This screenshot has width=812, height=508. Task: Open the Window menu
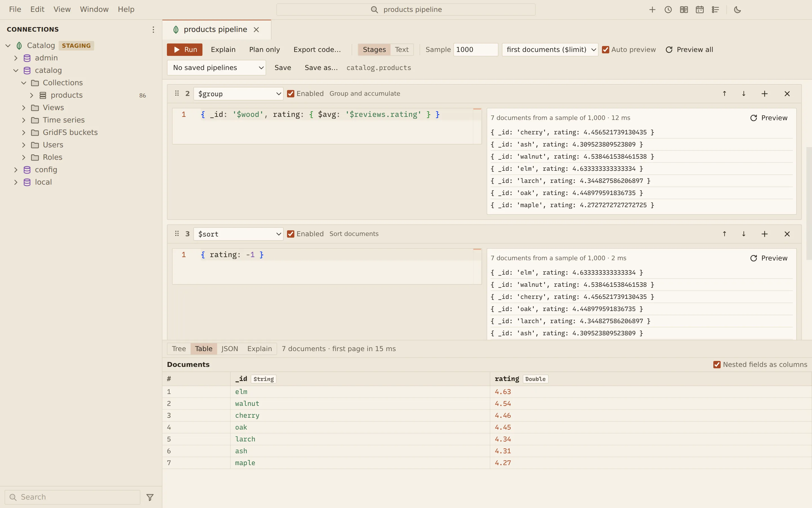(x=94, y=9)
